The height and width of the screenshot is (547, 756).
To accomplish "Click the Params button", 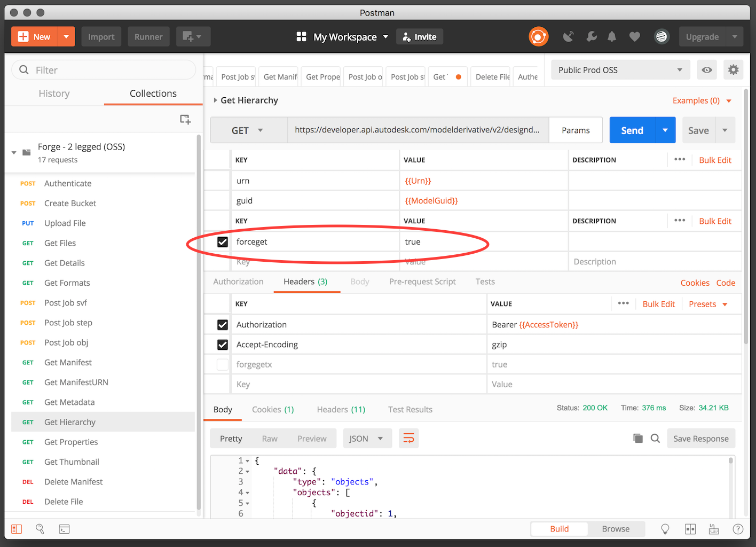I will 576,130.
